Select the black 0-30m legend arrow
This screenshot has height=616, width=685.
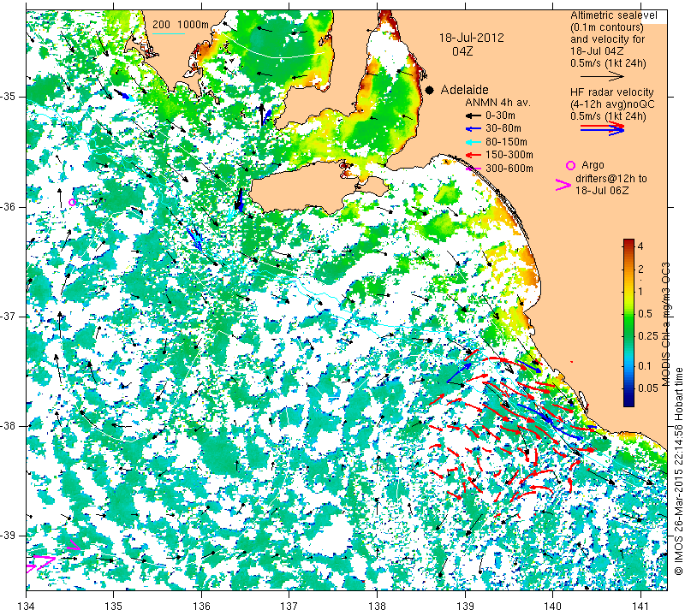pos(473,115)
